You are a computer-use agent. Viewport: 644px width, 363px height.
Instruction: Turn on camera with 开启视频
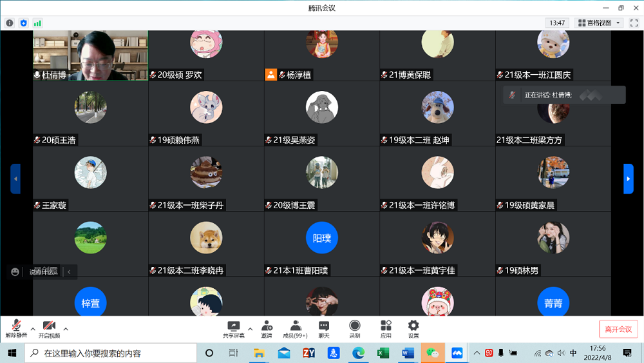tap(49, 329)
